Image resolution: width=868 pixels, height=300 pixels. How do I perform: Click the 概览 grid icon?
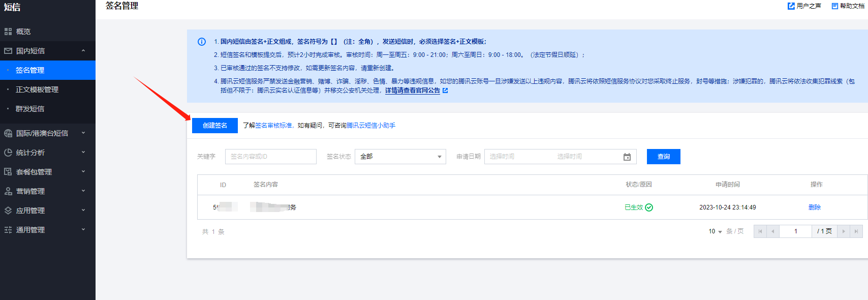pos(8,32)
